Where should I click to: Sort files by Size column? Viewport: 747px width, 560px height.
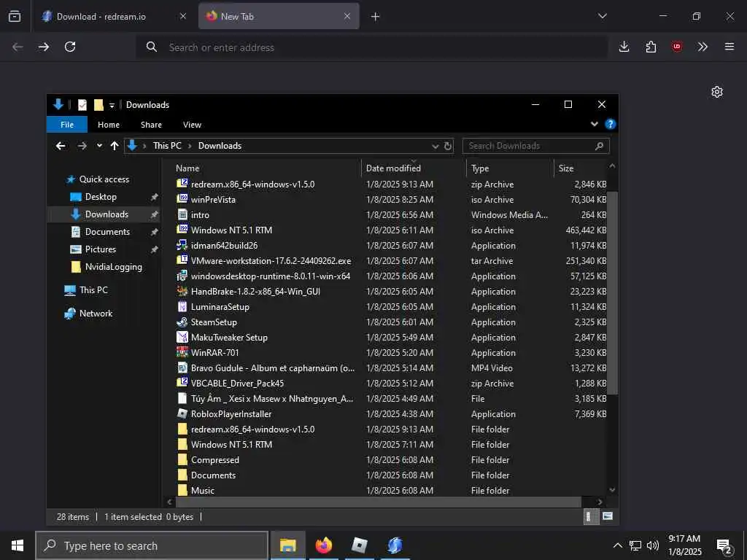pyautogui.click(x=566, y=168)
